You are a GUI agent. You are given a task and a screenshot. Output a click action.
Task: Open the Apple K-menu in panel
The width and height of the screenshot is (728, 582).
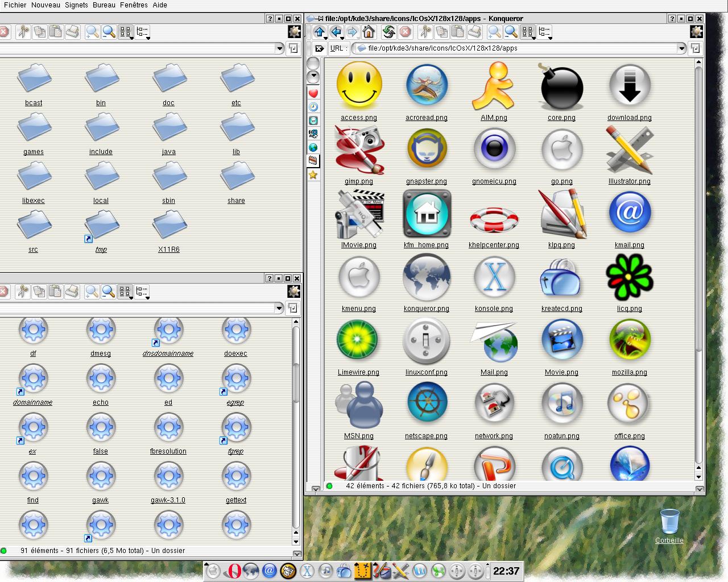click(213, 571)
